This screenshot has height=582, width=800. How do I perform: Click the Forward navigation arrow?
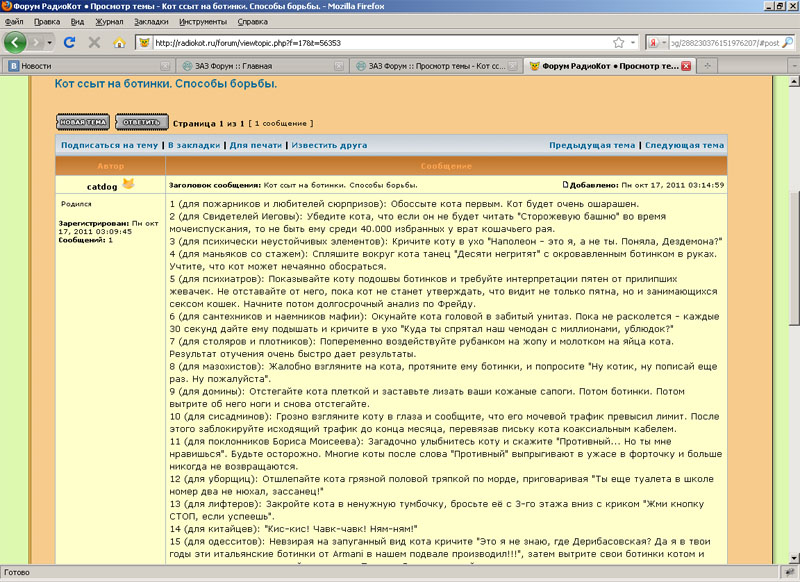pyautogui.click(x=36, y=43)
